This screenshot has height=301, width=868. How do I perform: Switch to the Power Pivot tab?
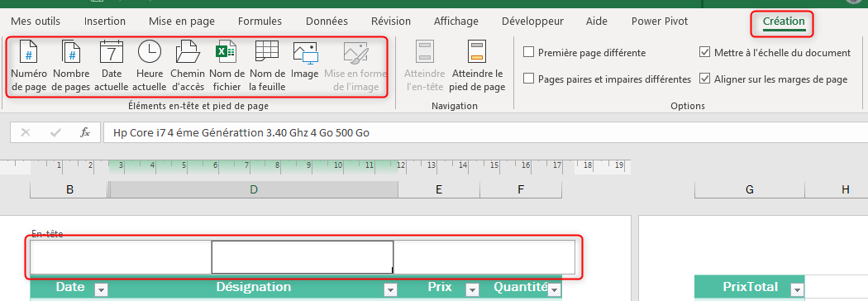(x=660, y=21)
